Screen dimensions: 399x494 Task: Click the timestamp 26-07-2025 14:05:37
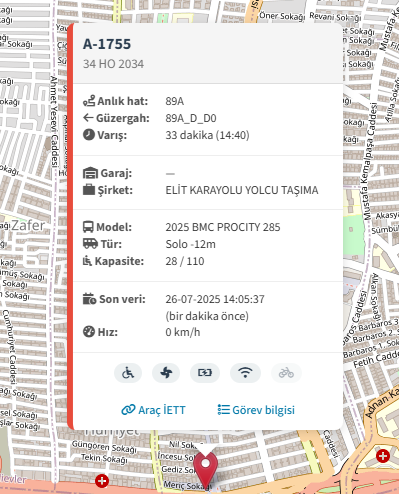click(x=215, y=299)
